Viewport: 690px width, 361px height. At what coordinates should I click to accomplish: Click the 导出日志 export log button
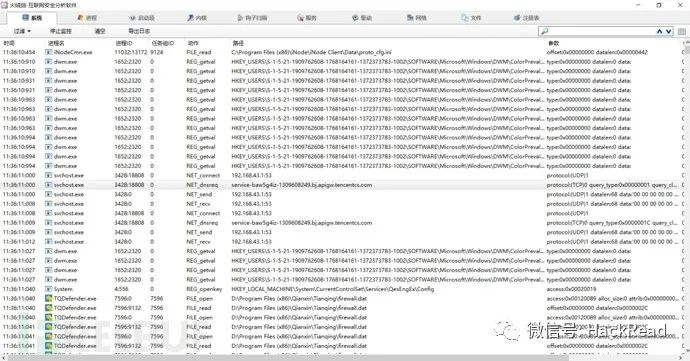coord(139,31)
